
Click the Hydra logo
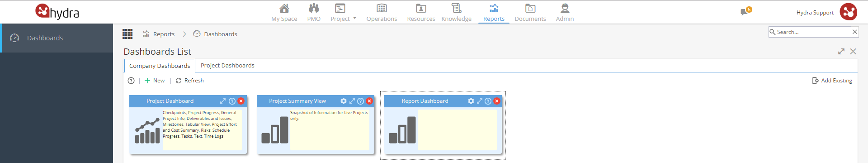[57, 12]
